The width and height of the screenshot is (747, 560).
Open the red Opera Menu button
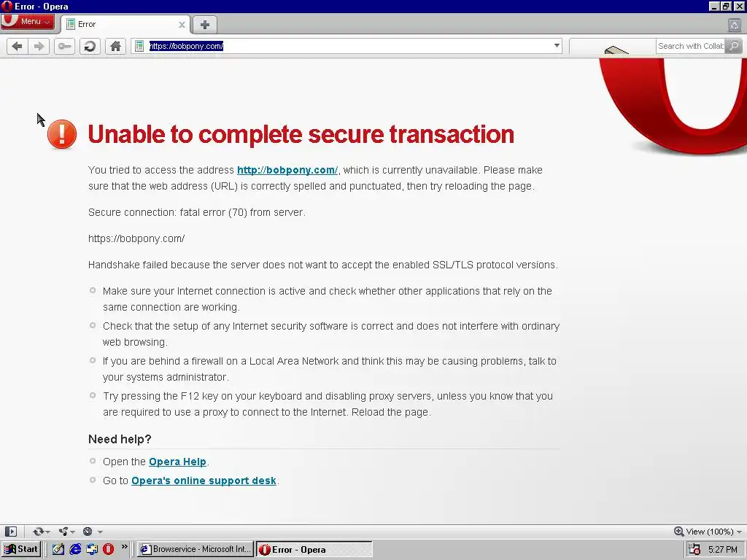click(x=28, y=21)
